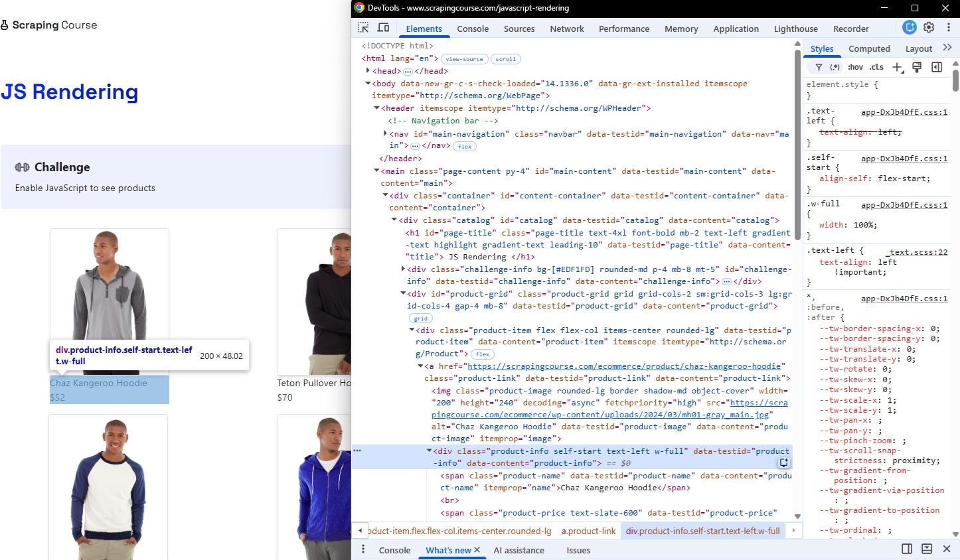Click the AI icon on the selected element row
The height and width of the screenshot is (560, 960).
784,462
